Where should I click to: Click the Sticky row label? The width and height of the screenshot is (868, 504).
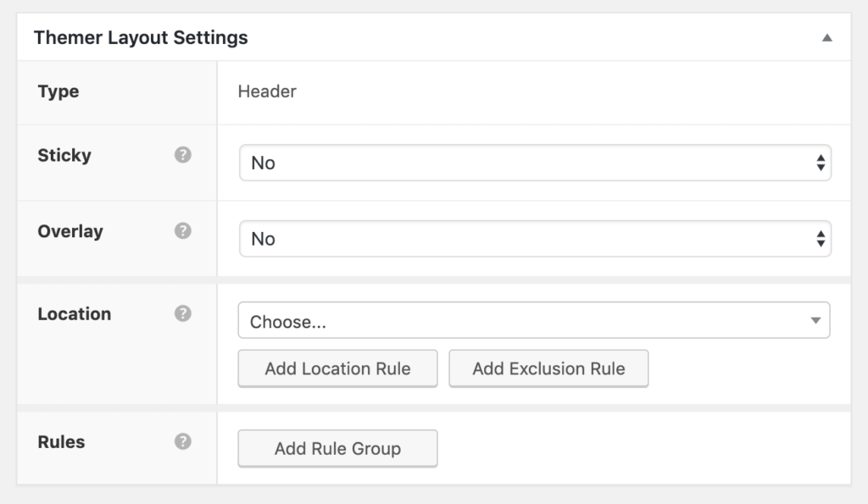tap(64, 156)
